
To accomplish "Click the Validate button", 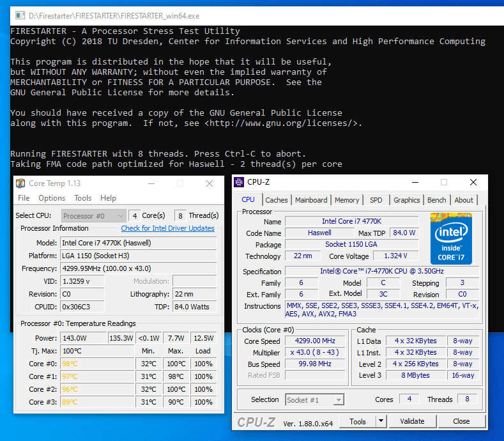I will (413, 421).
